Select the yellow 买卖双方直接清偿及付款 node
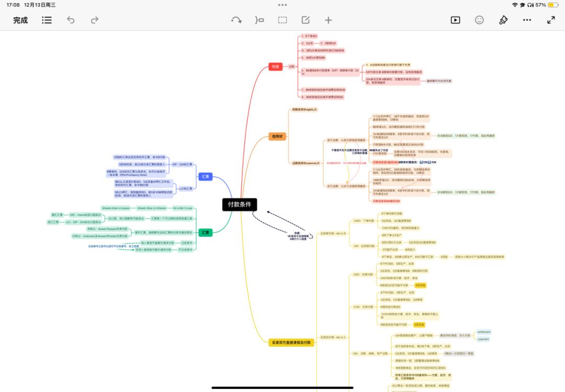 (291, 342)
